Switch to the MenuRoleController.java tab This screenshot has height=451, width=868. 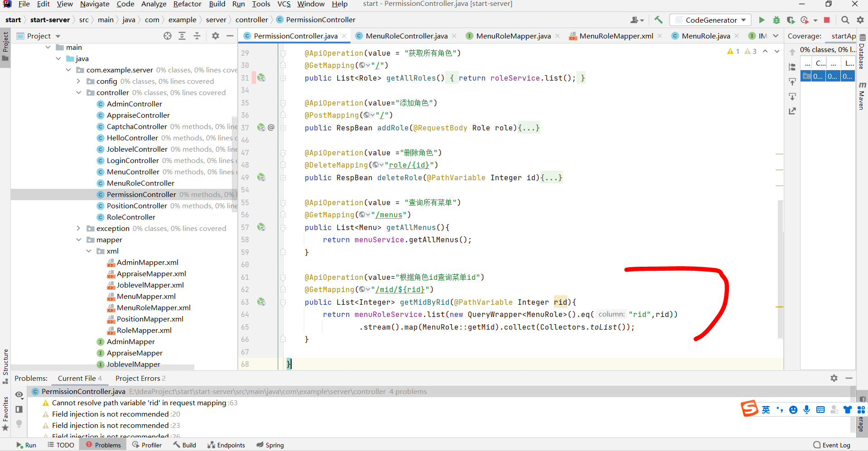tap(406, 36)
